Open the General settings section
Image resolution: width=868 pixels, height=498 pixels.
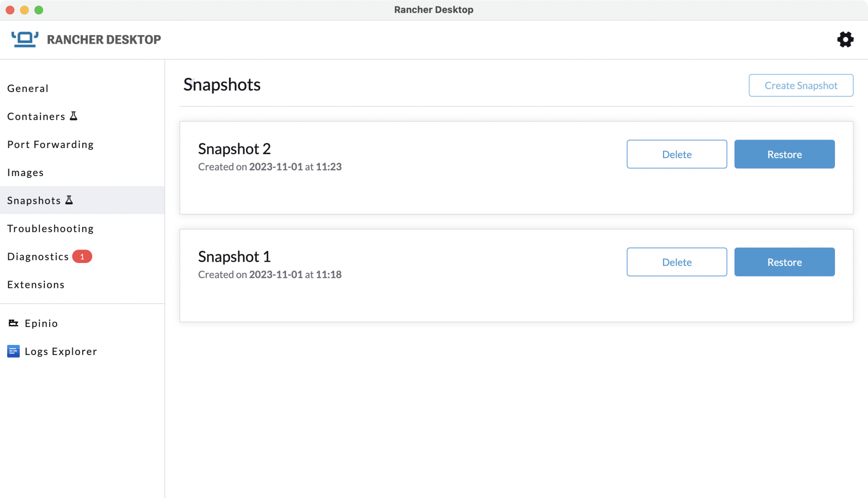point(28,88)
